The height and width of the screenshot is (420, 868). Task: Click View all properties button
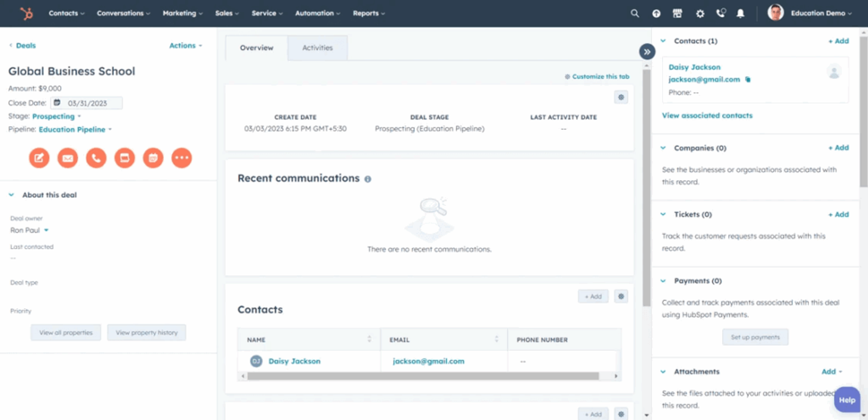pos(66,332)
